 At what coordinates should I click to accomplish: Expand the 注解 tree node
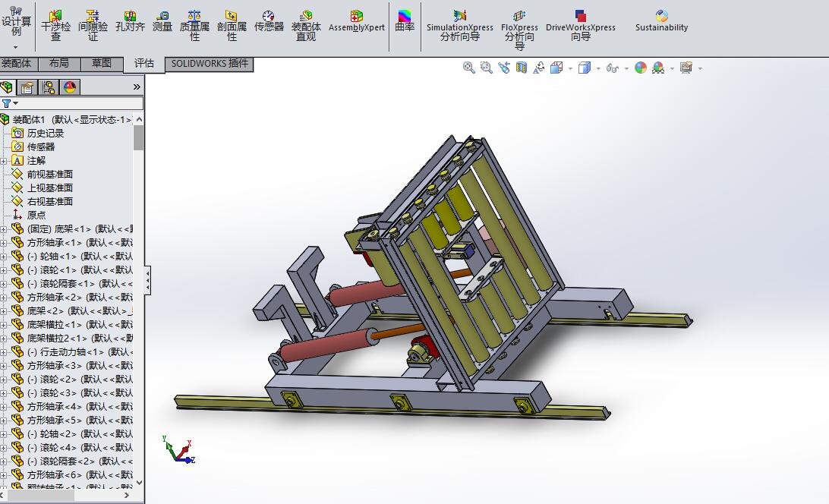pyautogui.click(x=3, y=161)
